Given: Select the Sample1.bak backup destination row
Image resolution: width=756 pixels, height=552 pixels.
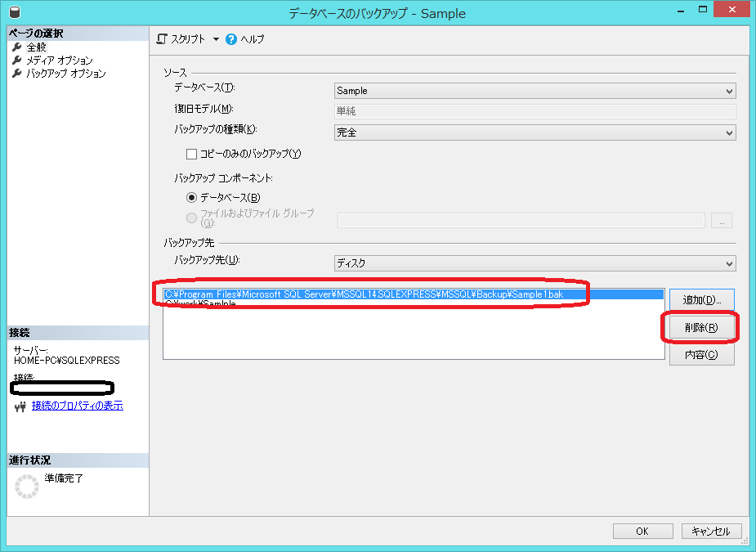Looking at the screenshot, I should pos(414,294).
